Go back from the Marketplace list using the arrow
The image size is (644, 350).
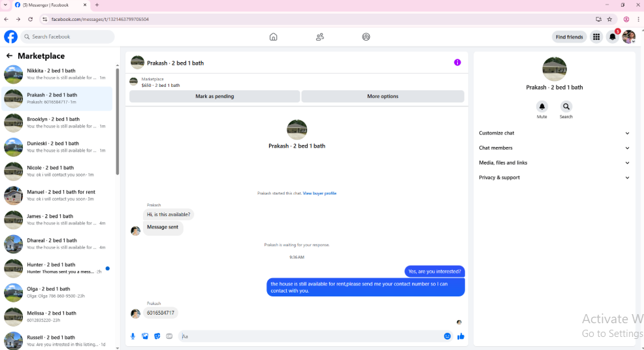tap(9, 56)
